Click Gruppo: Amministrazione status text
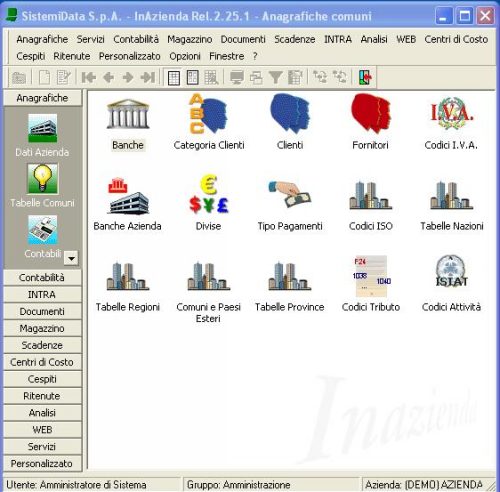Viewport: 500px width, 492px height. point(238,485)
